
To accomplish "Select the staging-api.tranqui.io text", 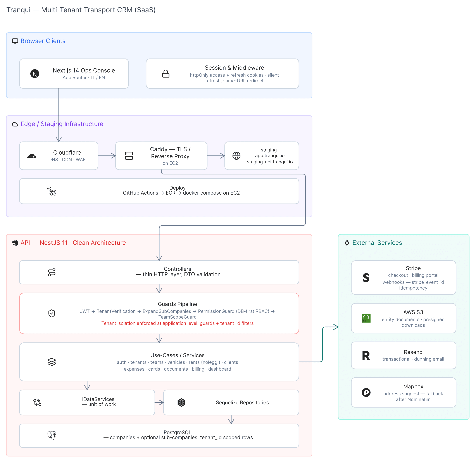I will tap(270, 162).
